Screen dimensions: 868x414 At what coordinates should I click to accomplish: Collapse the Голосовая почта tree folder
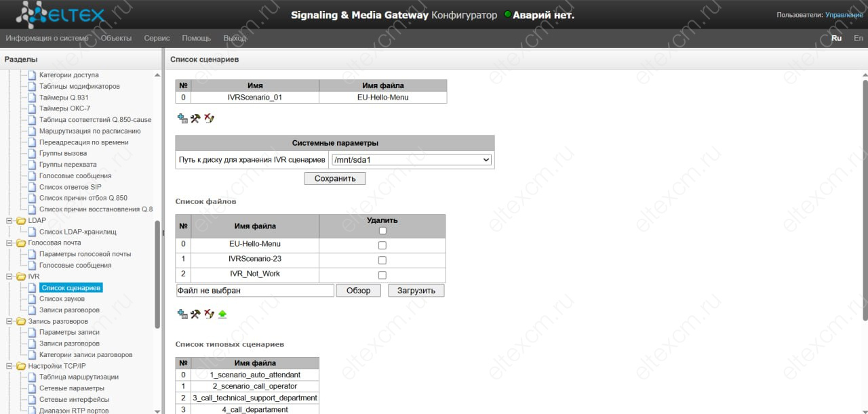10,243
